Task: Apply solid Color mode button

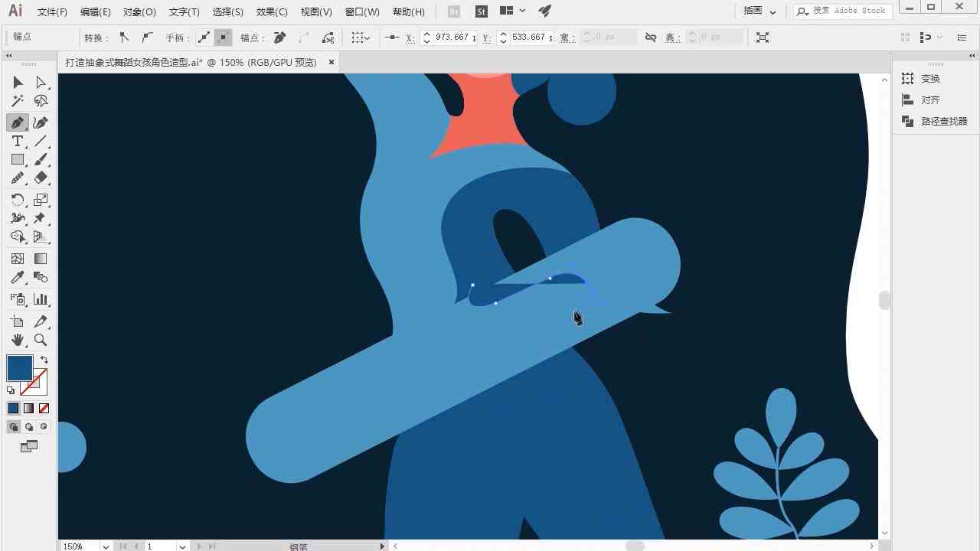Action: click(13, 409)
